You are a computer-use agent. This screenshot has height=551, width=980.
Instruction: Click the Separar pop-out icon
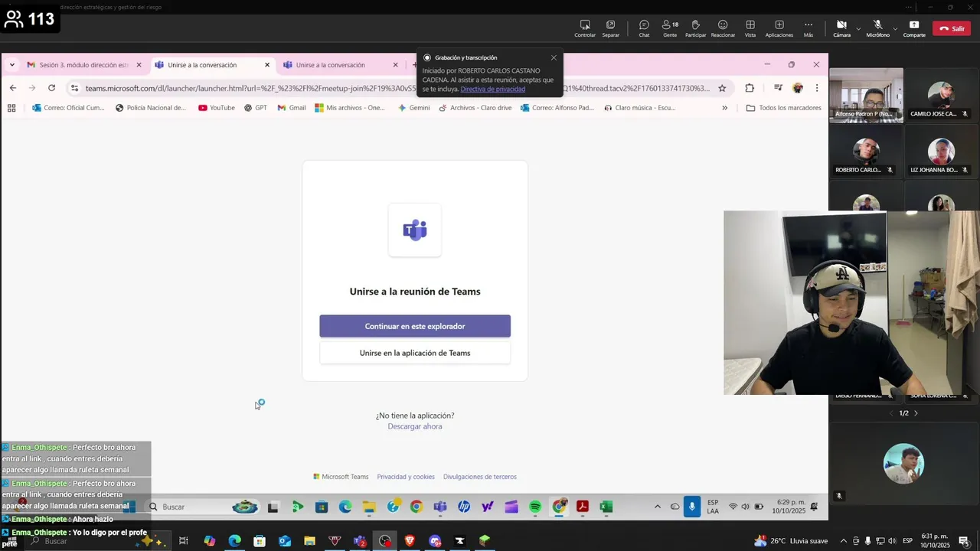coord(610,28)
